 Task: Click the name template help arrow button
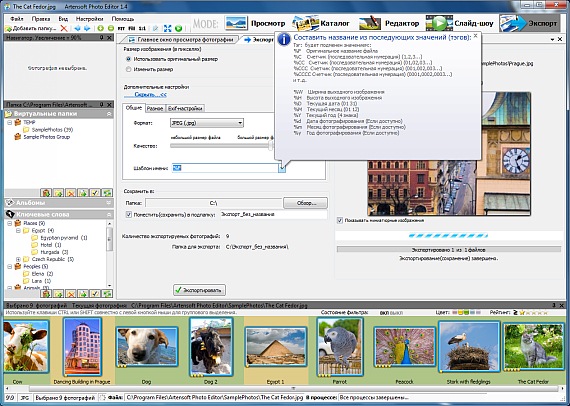pos(282,168)
